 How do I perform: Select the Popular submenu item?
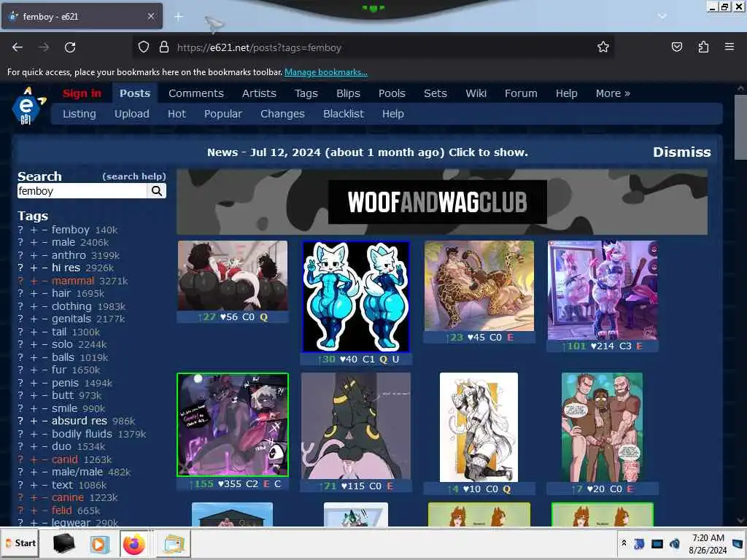click(223, 114)
